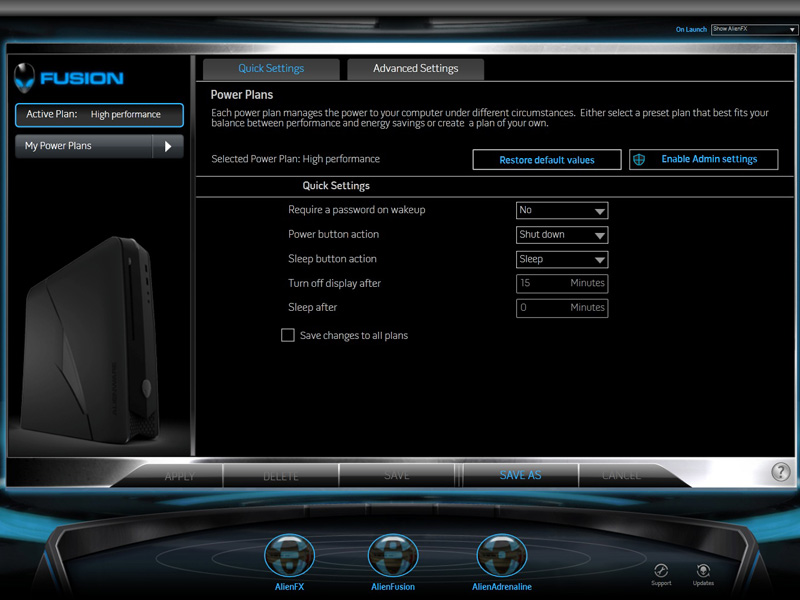This screenshot has height=600, width=800.
Task: Open the On Launch dropdown
Action: 754,29
